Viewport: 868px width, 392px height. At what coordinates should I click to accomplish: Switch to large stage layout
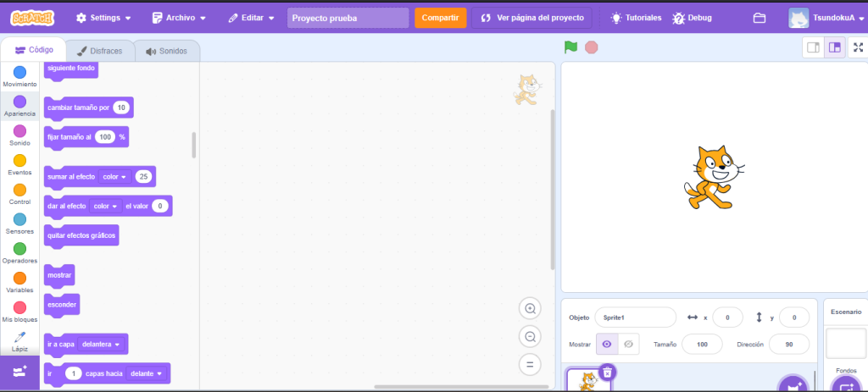pyautogui.click(x=834, y=47)
